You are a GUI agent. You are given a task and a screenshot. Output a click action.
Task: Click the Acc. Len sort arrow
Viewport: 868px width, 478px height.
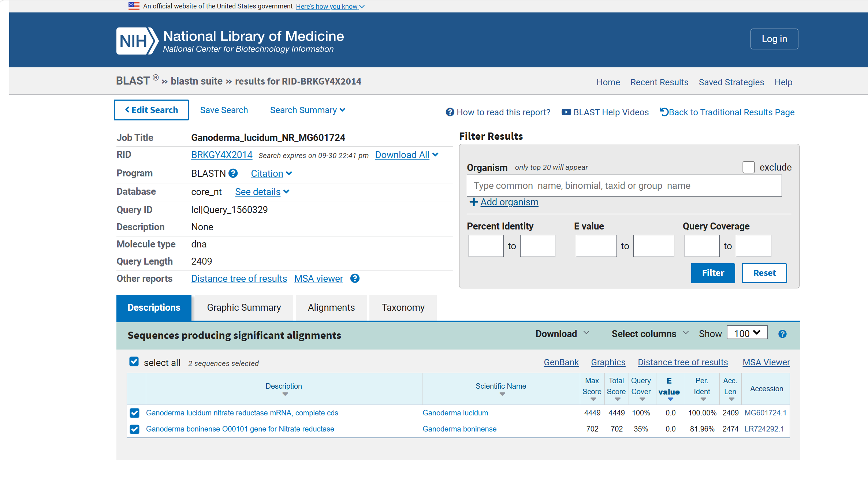tap(731, 399)
